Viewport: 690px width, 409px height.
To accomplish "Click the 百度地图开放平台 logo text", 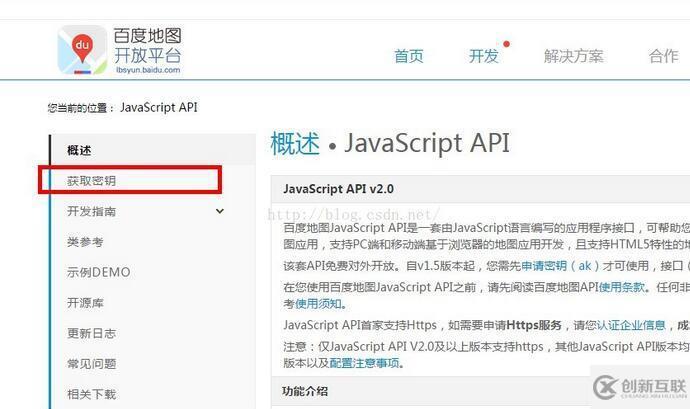I will pos(147,45).
